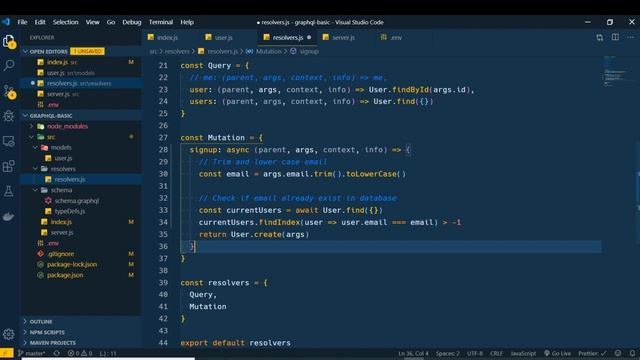Click the Open Changes icon in editor toolbar
This screenshot has width=640, height=360.
tap(600, 38)
